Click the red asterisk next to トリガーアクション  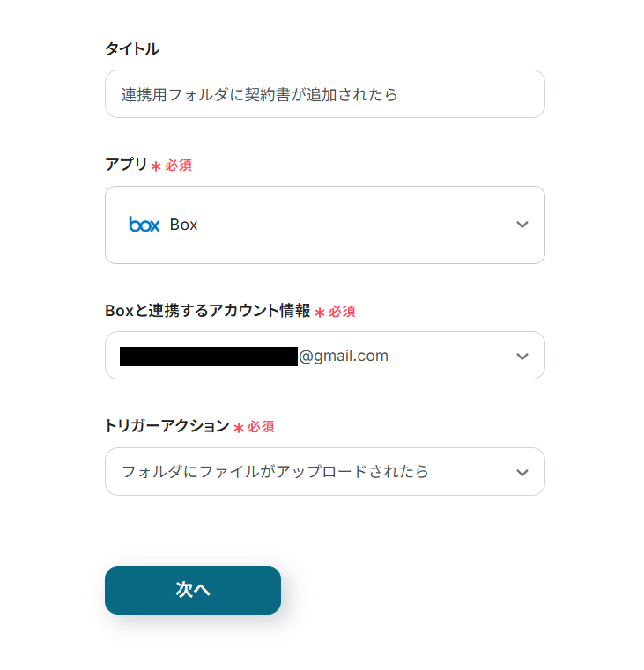point(238,428)
